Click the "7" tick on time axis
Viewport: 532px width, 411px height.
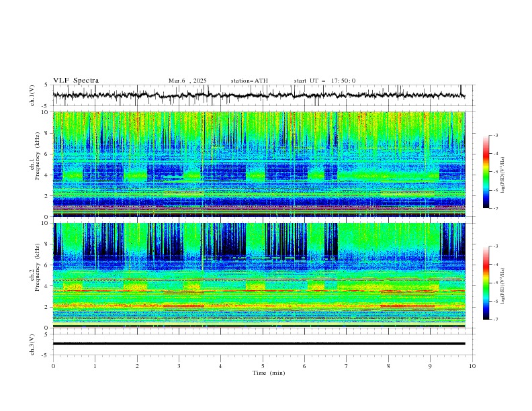[x=346, y=366]
